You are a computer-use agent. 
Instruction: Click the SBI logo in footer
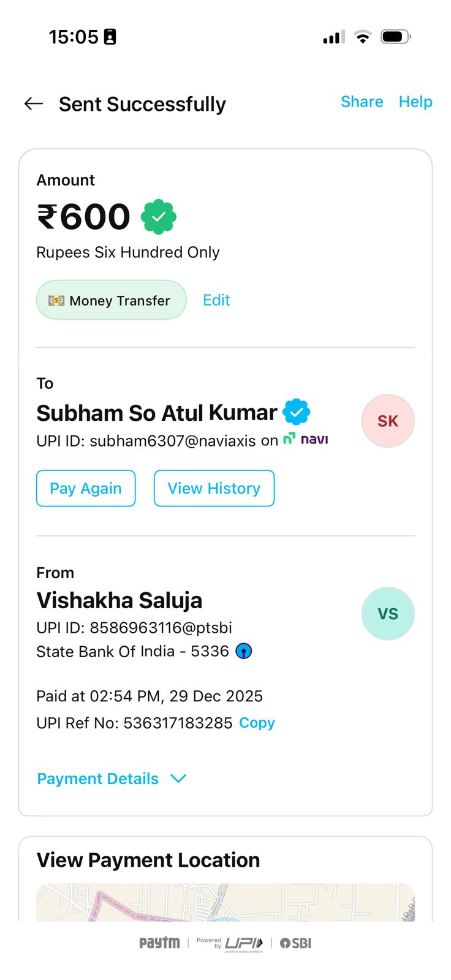[296, 943]
